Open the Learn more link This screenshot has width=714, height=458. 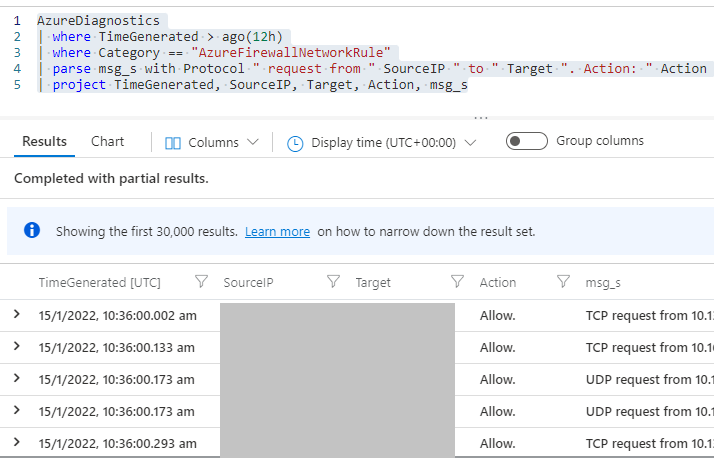coord(277,231)
